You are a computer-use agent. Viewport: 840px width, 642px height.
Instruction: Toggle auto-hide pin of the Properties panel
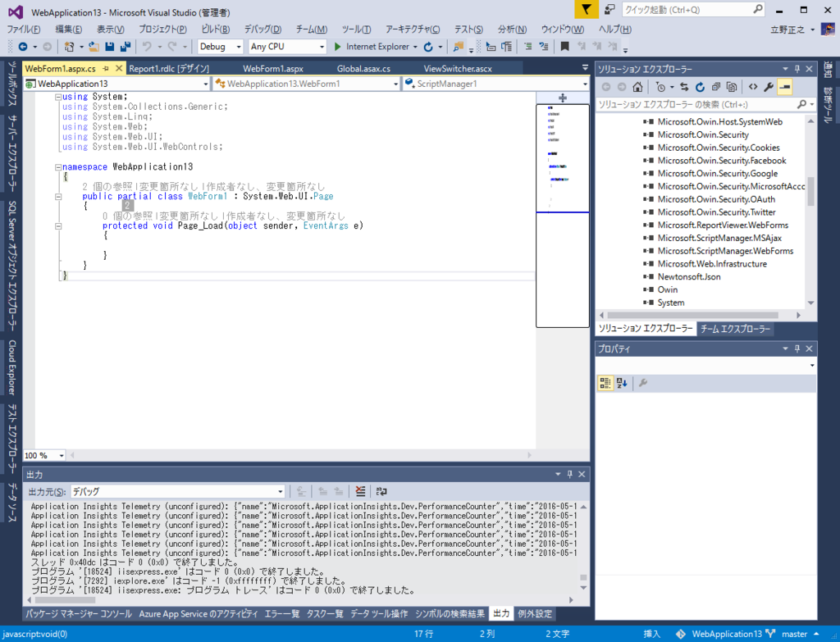(x=797, y=348)
